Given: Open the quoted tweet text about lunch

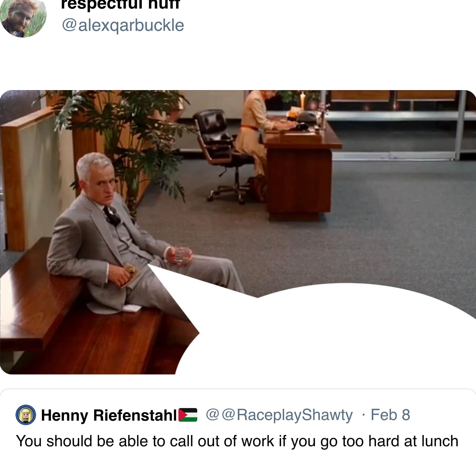Looking at the screenshot, I should (237, 441).
